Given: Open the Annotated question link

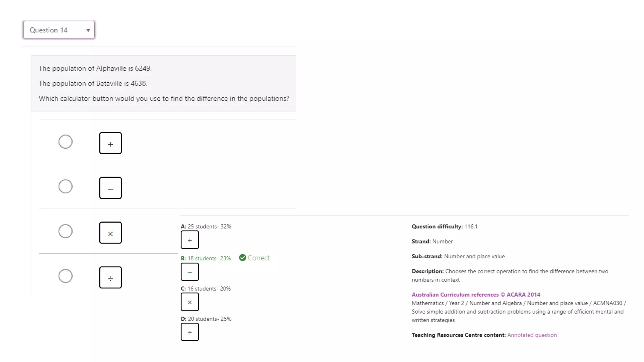Looking at the screenshot, I should (x=532, y=335).
